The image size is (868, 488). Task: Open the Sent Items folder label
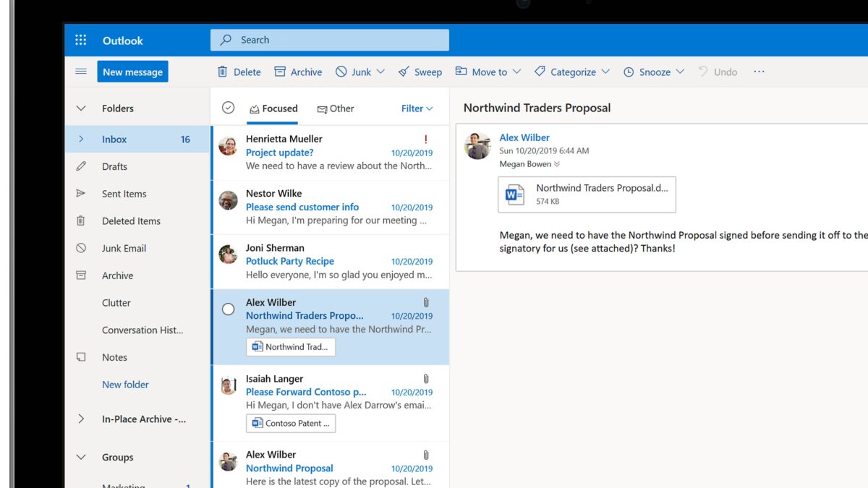coord(124,194)
